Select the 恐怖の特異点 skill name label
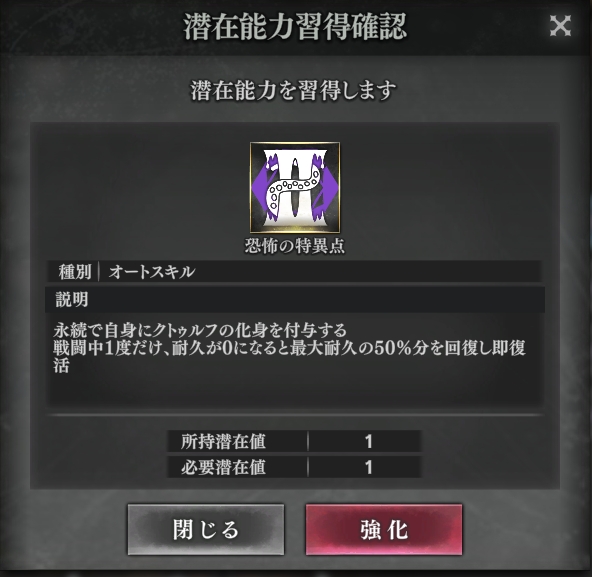Screen dimensions: 592x577 tap(295, 246)
